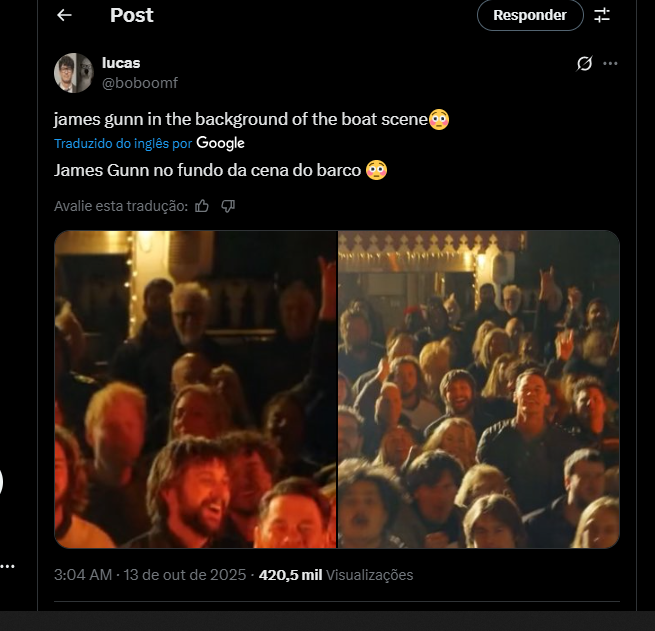This screenshot has width=655, height=631.
Task: Open the left crowd close-up image
Action: tap(195, 389)
